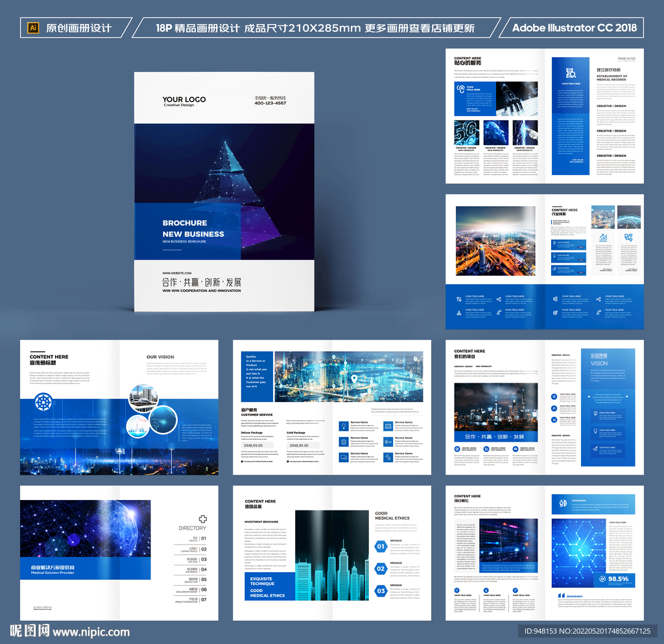Select the 'DIRECTORY' heading

click(x=192, y=529)
